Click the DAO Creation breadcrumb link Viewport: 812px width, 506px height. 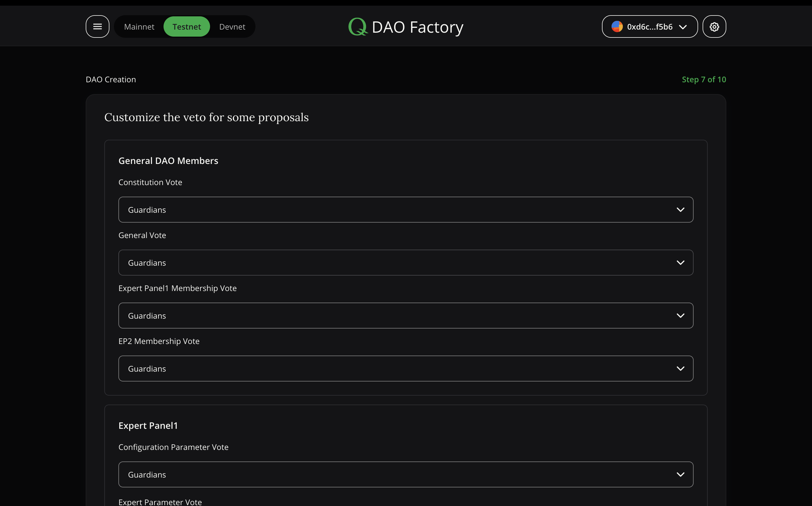(x=111, y=79)
